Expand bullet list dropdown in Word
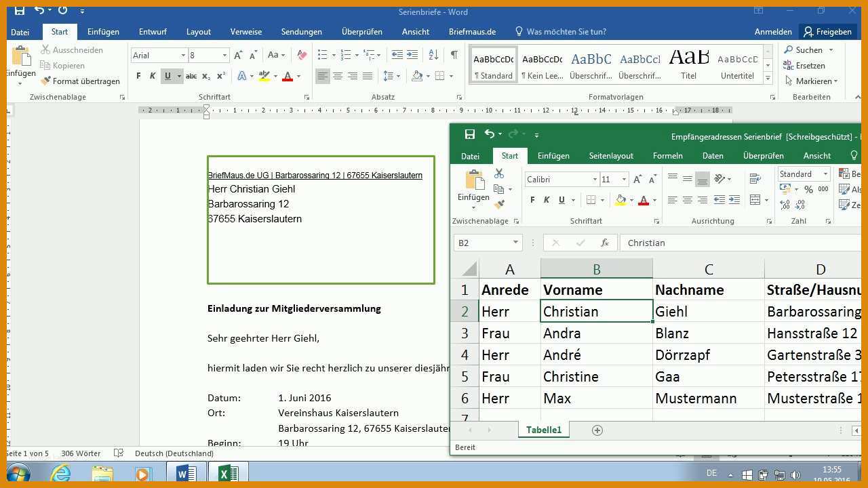Image resolution: width=868 pixels, height=488 pixels. 333,55
